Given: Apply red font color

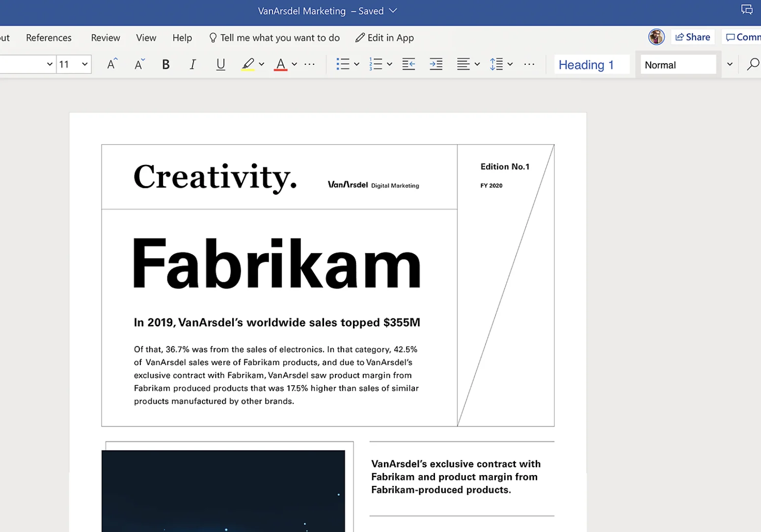Looking at the screenshot, I should coord(281,64).
